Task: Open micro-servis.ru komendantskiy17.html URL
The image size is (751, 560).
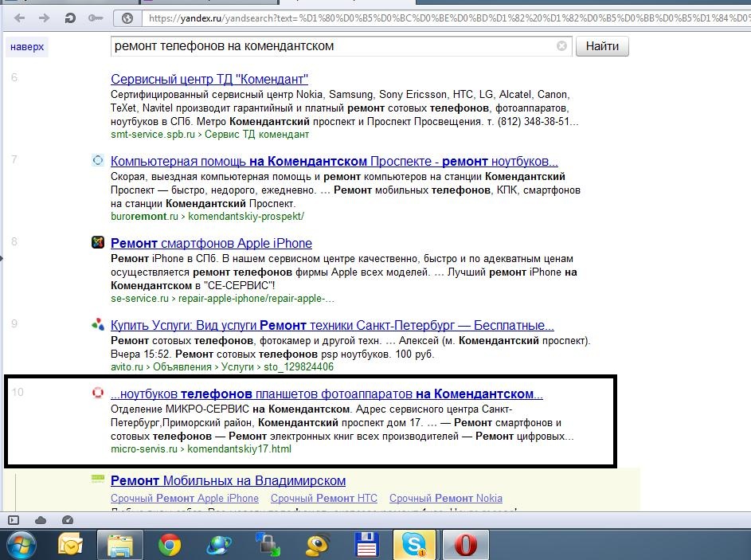Action: [x=201, y=449]
